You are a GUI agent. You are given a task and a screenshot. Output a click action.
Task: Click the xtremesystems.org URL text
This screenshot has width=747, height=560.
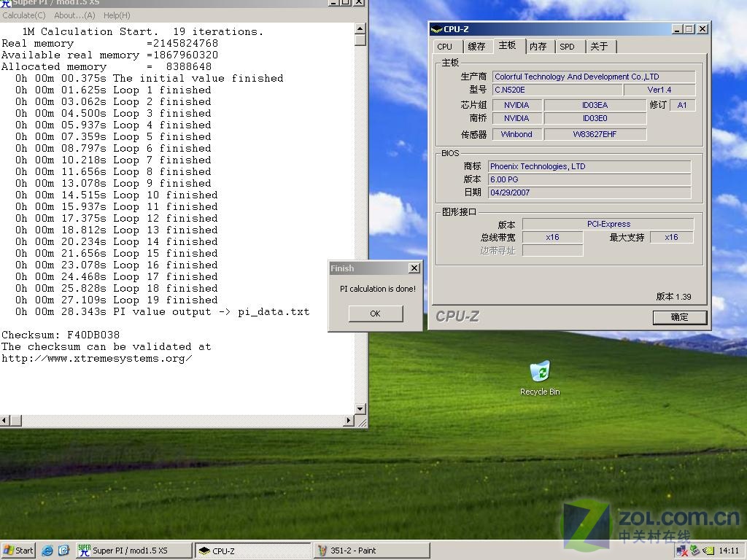[x=97, y=359]
